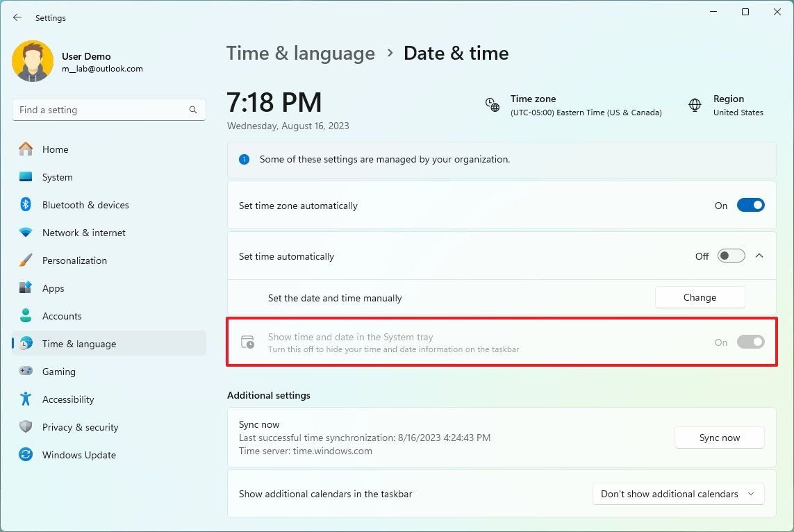Click Show additional calendars in the taskbar label
The height and width of the screenshot is (532, 794).
(326, 494)
